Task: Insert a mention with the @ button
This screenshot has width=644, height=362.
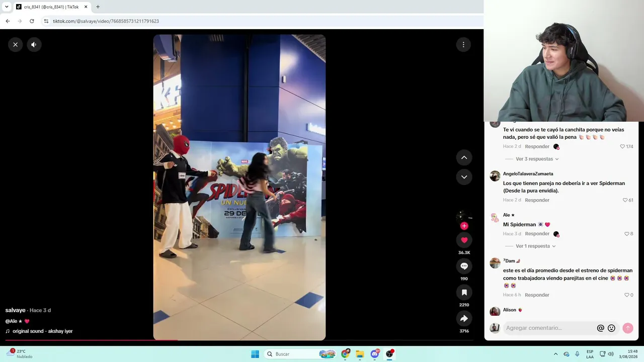Action: (x=600, y=328)
